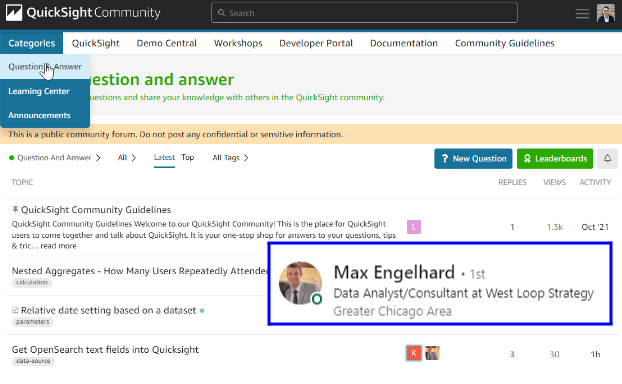This screenshot has height=384, width=622.
Task: Click Max Engelhard's profile photo
Action: [x=300, y=283]
